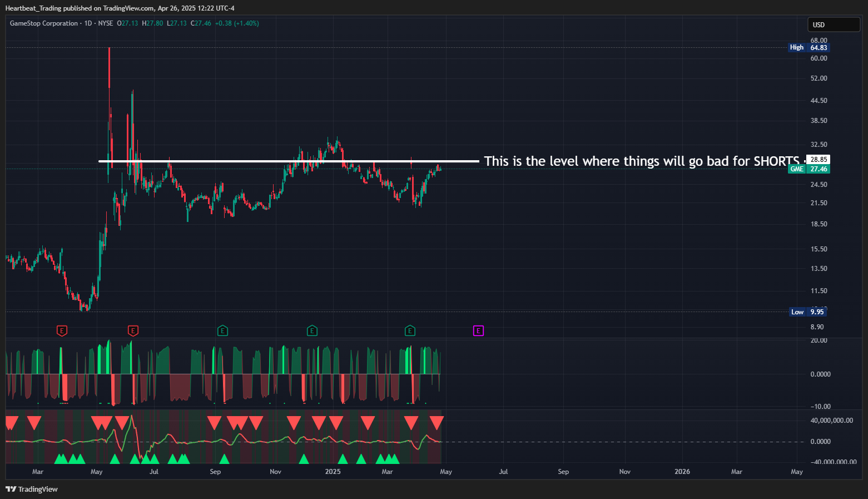Click the 15.50 price axis label
Viewport: 868px width, 499px height.
click(819, 249)
